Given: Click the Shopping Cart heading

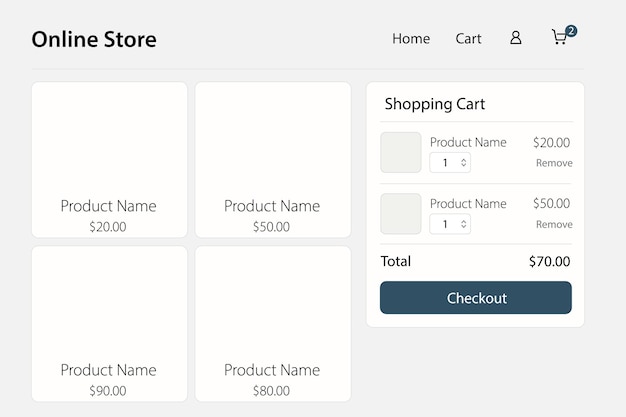Looking at the screenshot, I should click(435, 104).
